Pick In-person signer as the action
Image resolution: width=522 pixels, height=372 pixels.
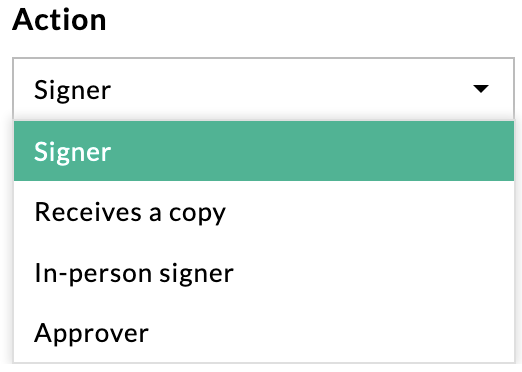[264, 273]
